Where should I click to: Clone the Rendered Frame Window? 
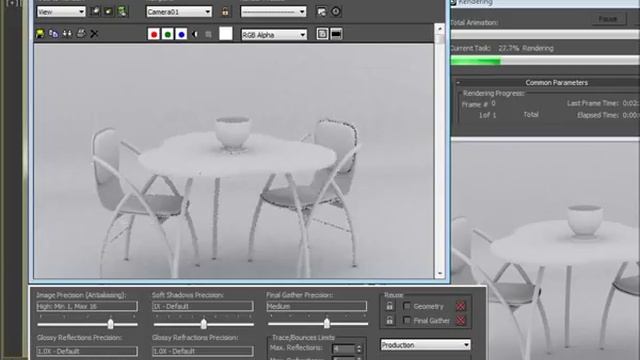click(x=67, y=34)
